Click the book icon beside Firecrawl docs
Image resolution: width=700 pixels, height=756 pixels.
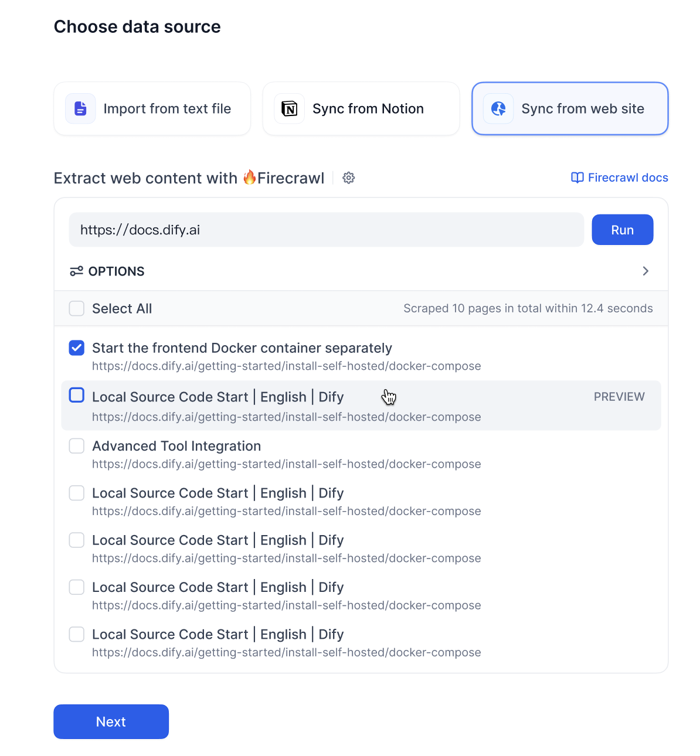[x=577, y=178]
